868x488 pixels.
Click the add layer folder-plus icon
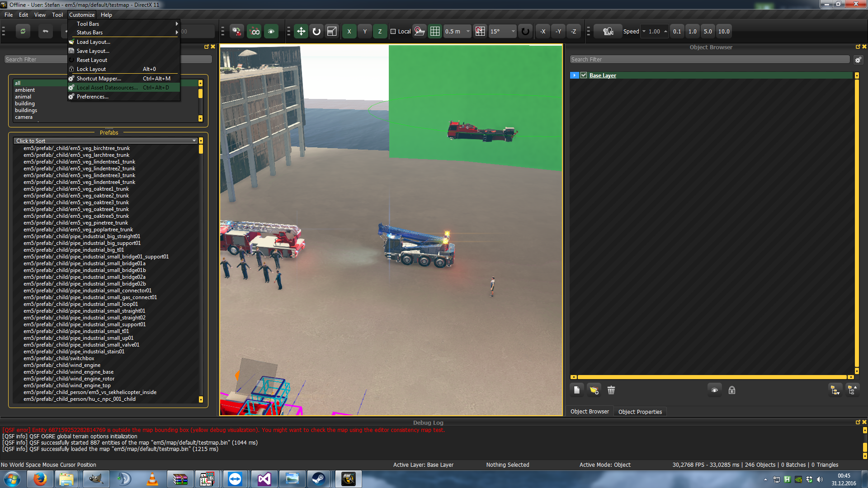[594, 390]
